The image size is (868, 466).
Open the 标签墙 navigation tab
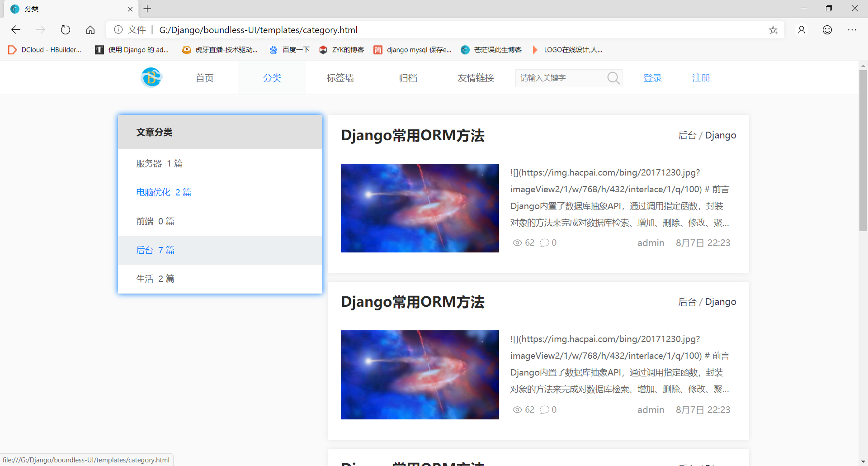[340, 78]
